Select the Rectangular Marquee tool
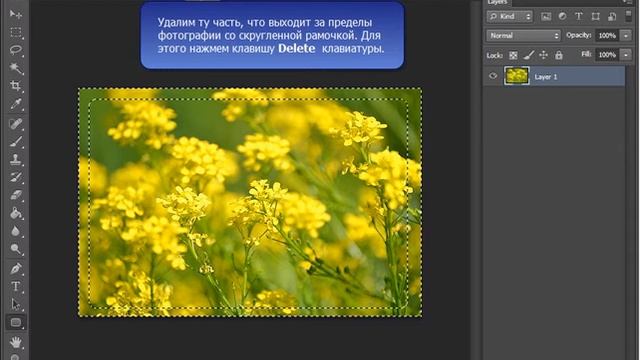Screen dimensions: 640x360 [16, 32]
